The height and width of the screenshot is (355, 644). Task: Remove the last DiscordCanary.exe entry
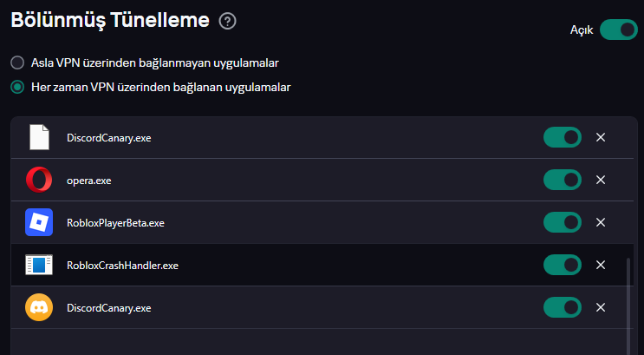[601, 307]
